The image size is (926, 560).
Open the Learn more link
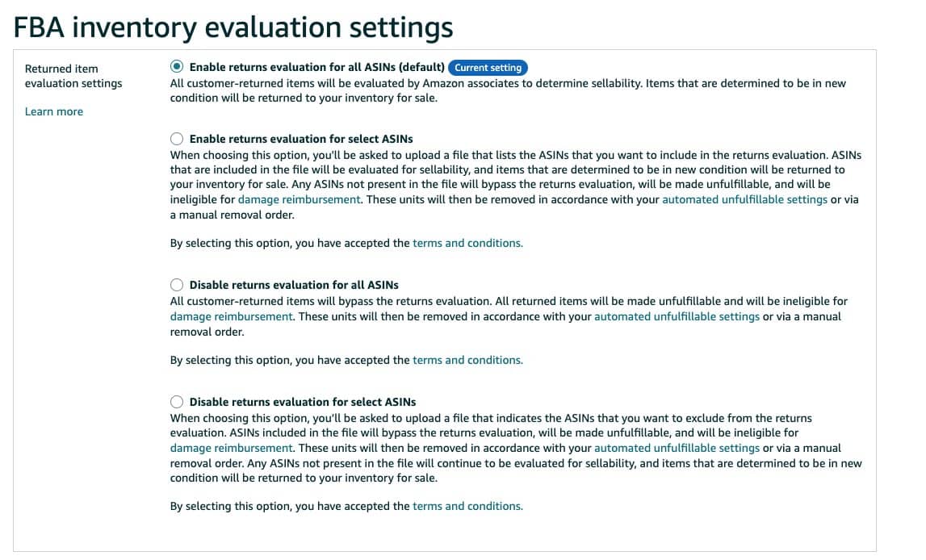pyautogui.click(x=54, y=111)
